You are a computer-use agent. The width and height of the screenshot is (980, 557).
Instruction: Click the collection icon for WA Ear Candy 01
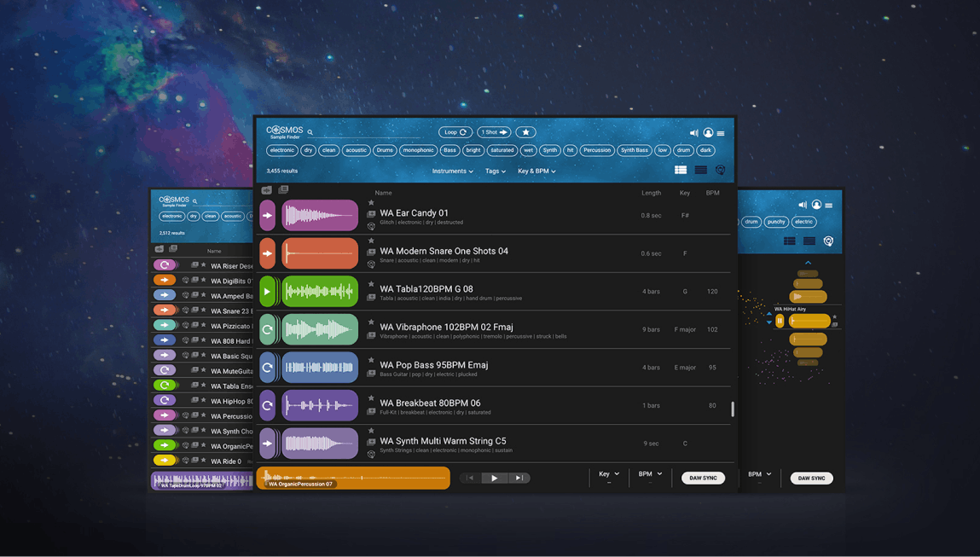371,214
